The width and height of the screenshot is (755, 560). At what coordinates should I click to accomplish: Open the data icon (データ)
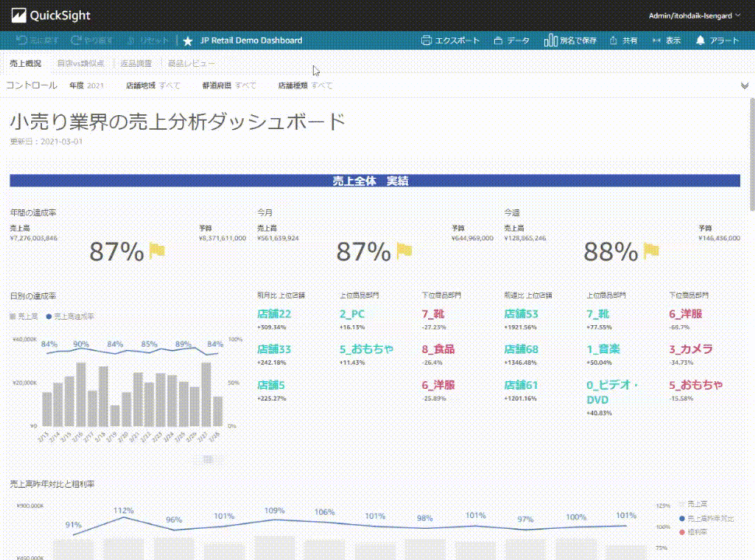coord(498,40)
